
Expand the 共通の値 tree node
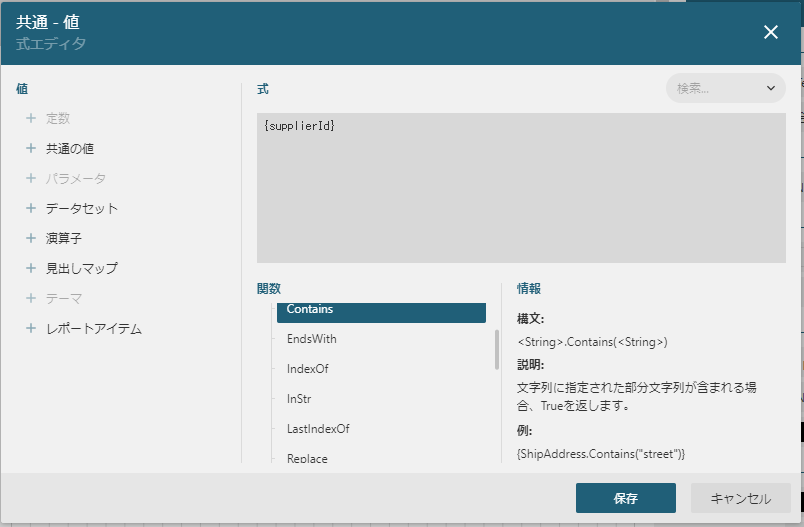(31, 148)
